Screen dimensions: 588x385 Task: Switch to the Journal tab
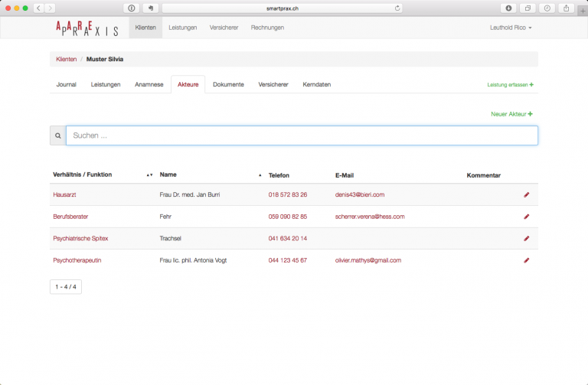click(x=67, y=84)
